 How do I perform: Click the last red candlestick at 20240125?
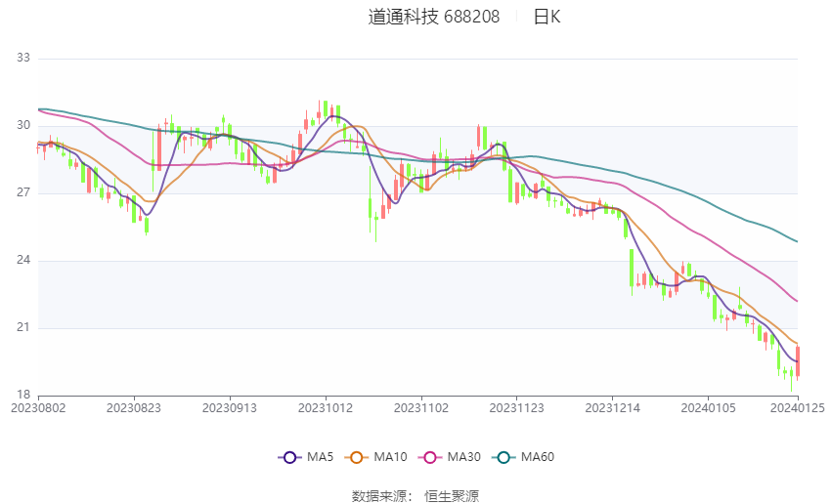point(798,362)
